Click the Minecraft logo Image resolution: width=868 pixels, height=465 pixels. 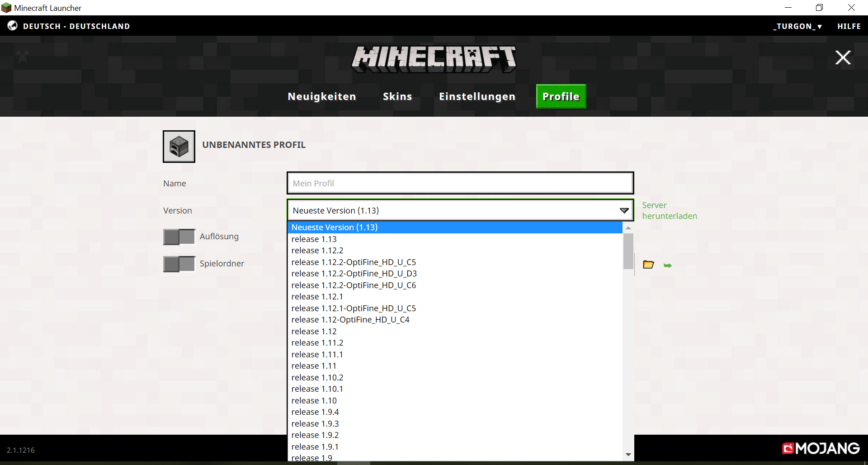pyautogui.click(x=434, y=59)
